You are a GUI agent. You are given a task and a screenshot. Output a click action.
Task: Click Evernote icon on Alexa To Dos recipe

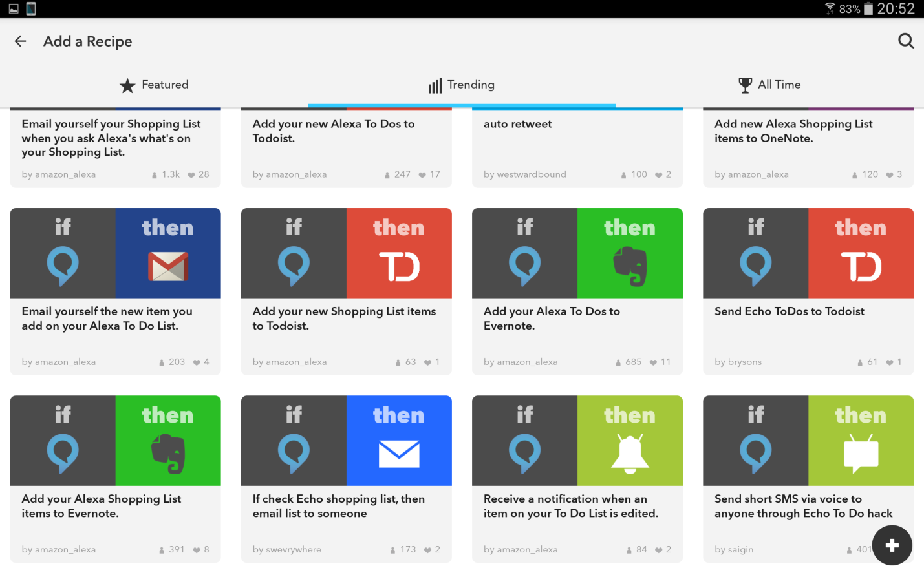pyautogui.click(x=630, y=266)
